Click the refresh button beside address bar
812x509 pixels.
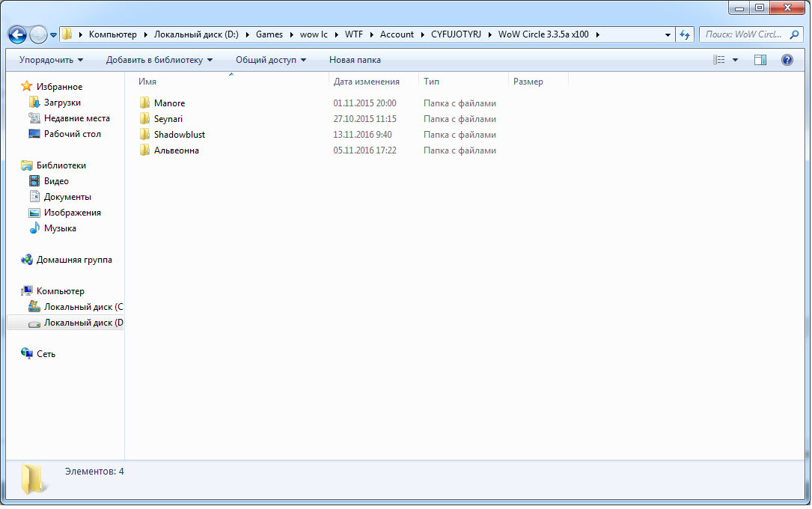tap(685, 34)
